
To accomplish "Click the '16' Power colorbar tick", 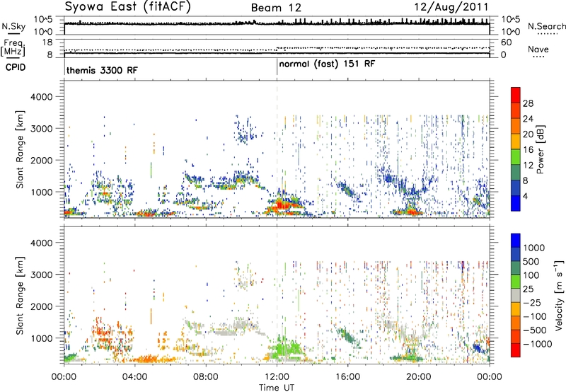I will (528, 150).
